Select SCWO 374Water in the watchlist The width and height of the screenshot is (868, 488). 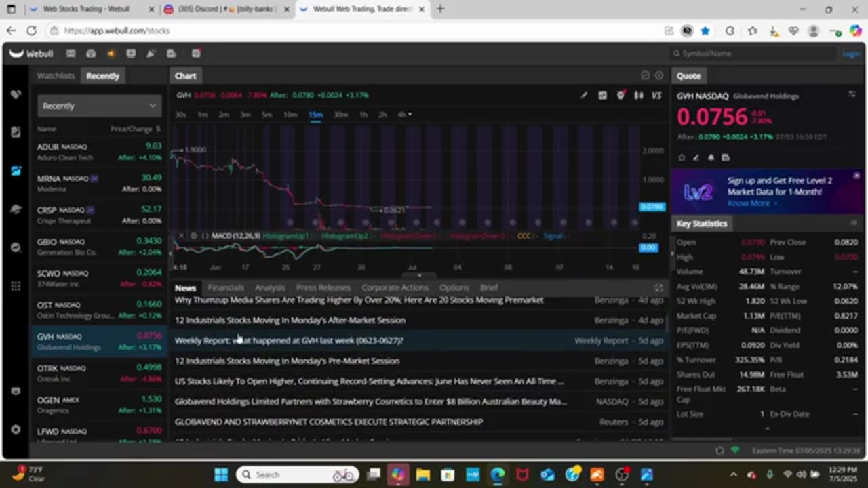[x=99, y=278]
